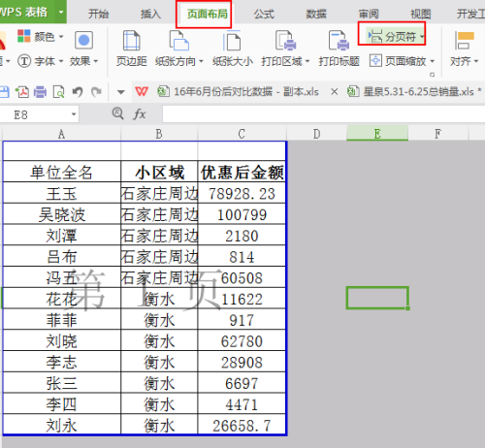Open the WPS 表格 application menu dropdown

[x=61, y=13]
